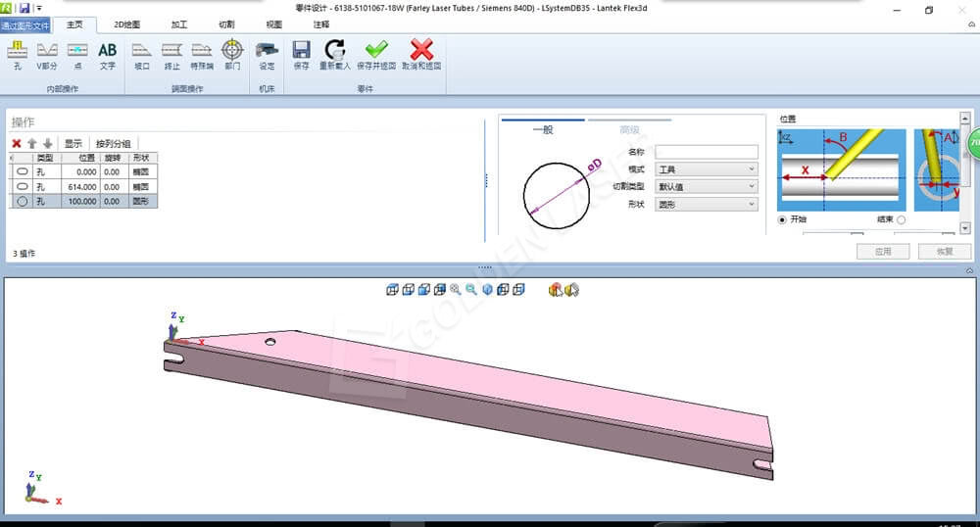Viewport: 980px width, 527px height.
Task: Delete operation with red X in 操作 panel
Action: click(x=17, y=143)
